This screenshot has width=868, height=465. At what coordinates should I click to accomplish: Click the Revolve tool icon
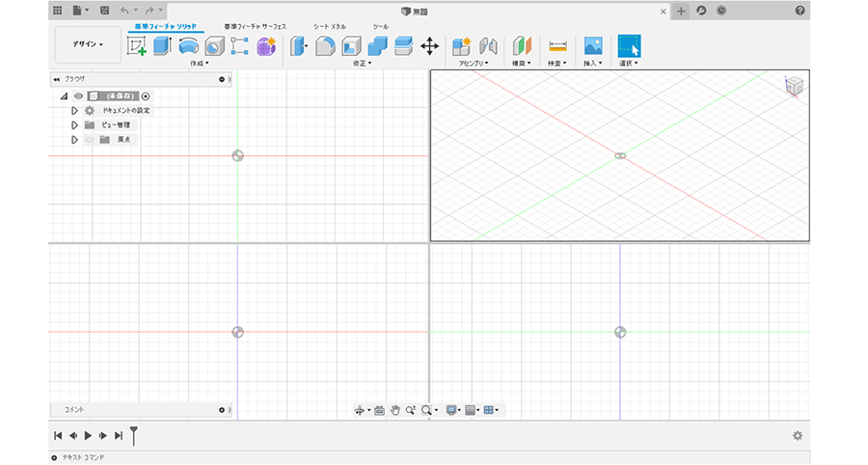click(x=188, y=45)
